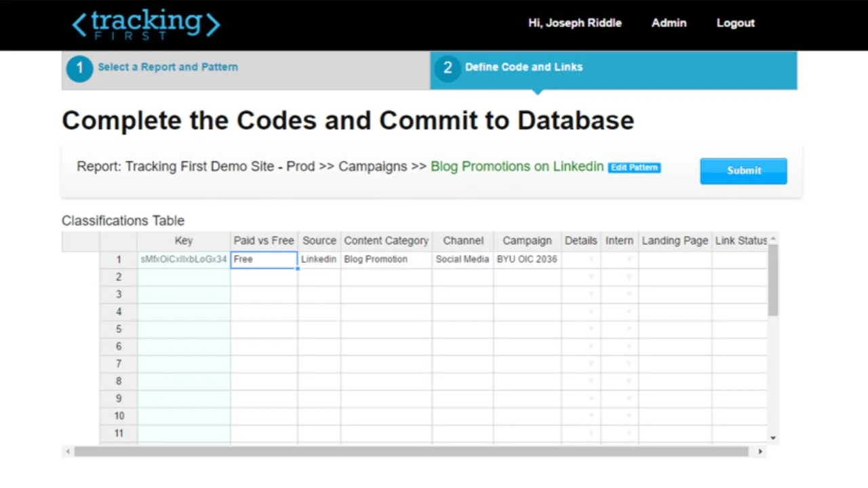868x488 pixels.
Task: Click the Tracking First logo
Action: click(145, 24)
